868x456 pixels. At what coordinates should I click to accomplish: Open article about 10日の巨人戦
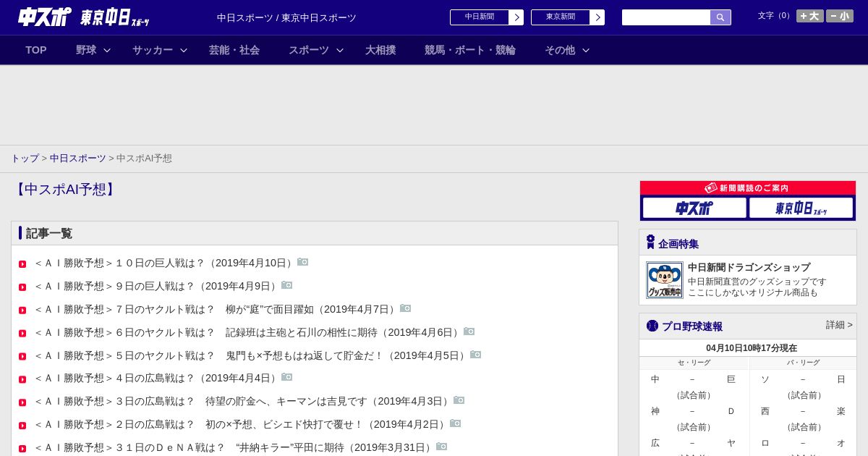(x=165, y=263)
